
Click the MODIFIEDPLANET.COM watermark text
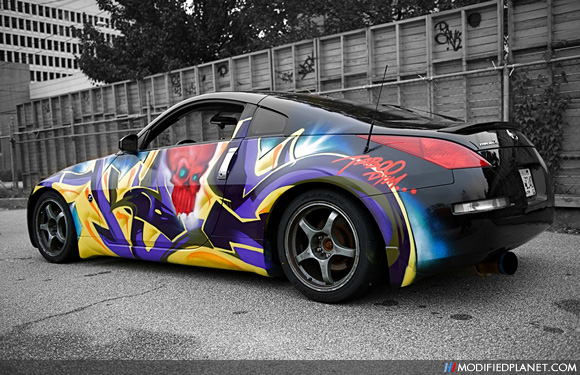point(516,368)
